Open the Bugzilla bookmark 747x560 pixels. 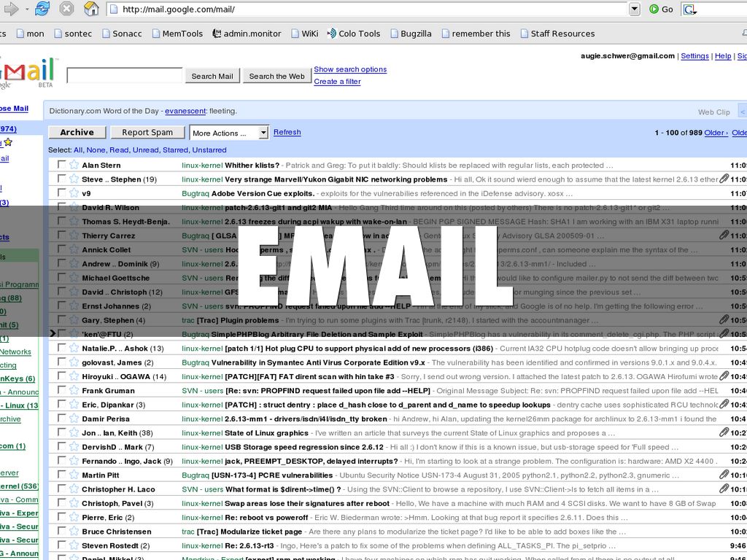[411, 34]
